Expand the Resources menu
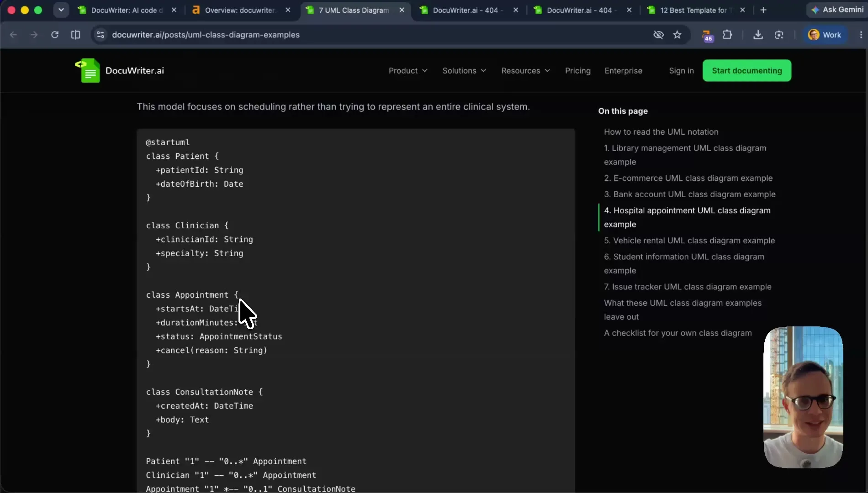868x493 pixels. [x=525, y=71]
